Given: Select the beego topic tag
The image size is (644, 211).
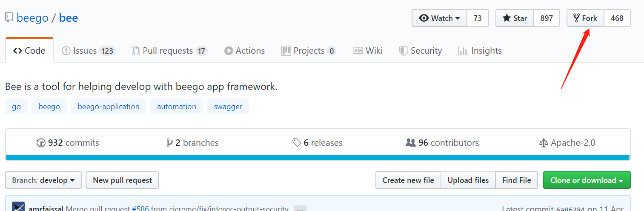Looking at the screenshot, I should pyautogui.click(x=49, y=107).
